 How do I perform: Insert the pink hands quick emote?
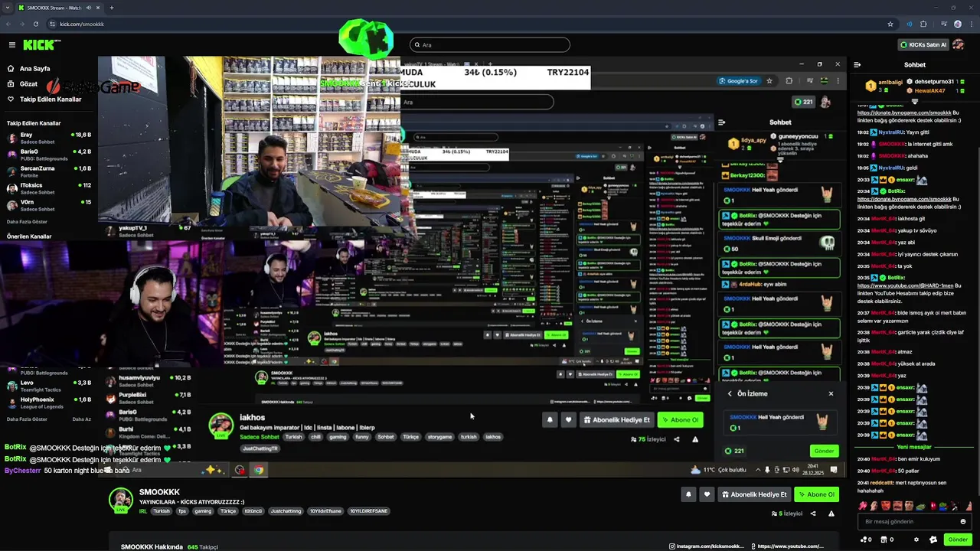[863, 506]
